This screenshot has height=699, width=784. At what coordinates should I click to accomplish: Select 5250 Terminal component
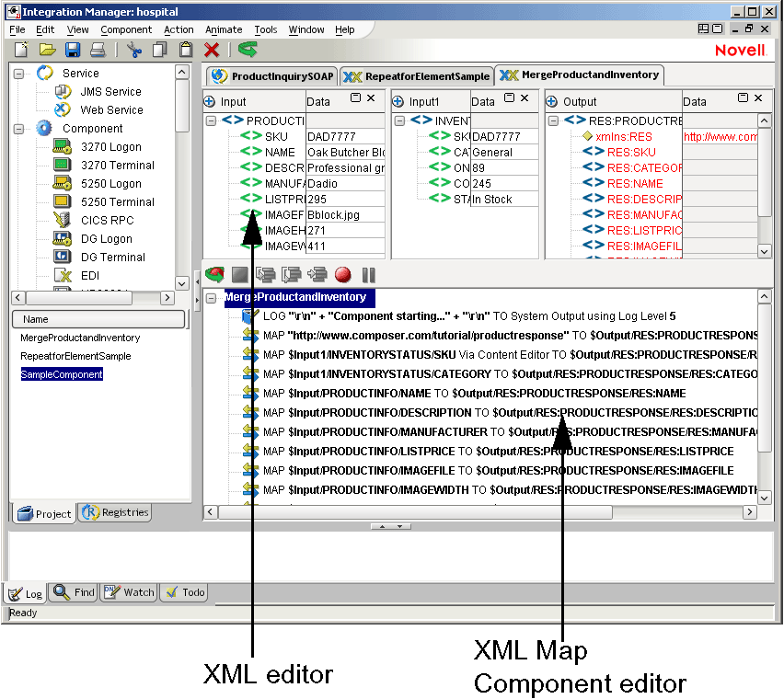coord(118,201)
